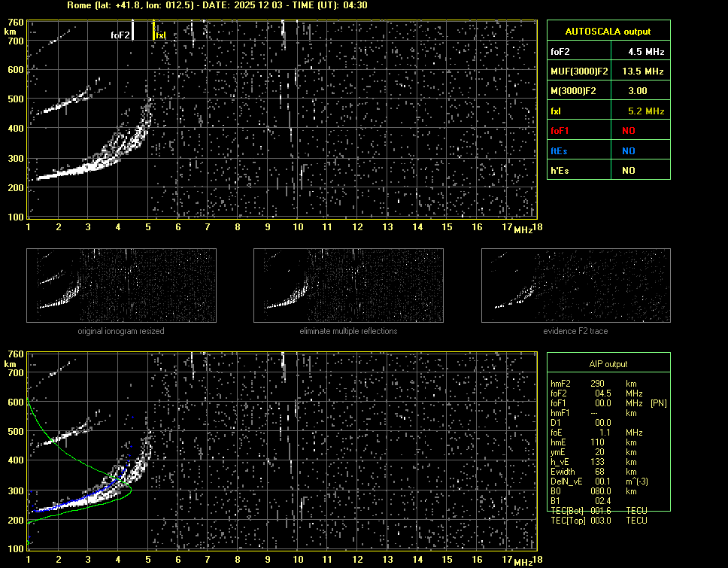This screenshot has height=568, width=728.
Task: Click the MUF(3000)F2 value 13.5 MHz
Action: (x=639, y=71)
